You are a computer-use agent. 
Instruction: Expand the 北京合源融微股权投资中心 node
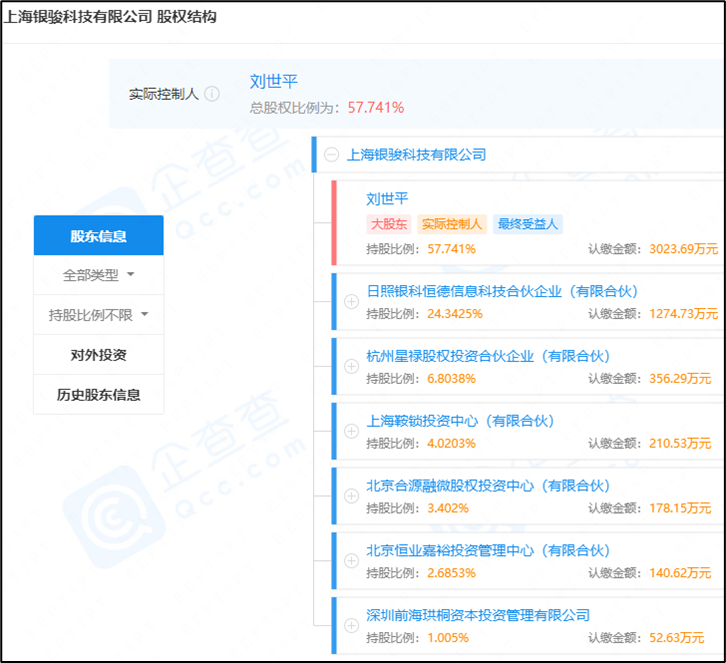pyautogui.click(x=350, y=496)
